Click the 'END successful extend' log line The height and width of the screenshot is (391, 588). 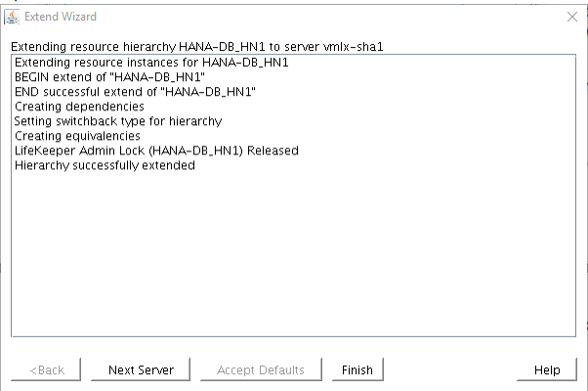(x=135, y=92)
